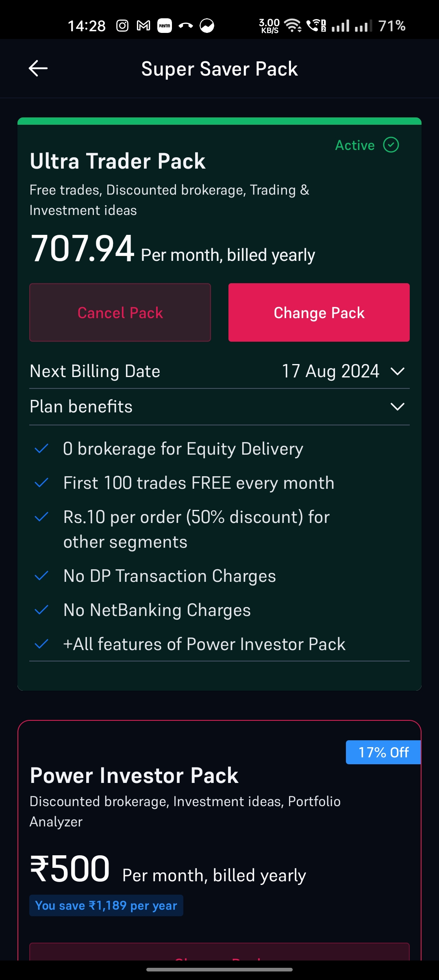Screen dimensions: 439x980
Task: Tap the Plan benefits row label
Action: pyautogui.click(x=81, y=406)
